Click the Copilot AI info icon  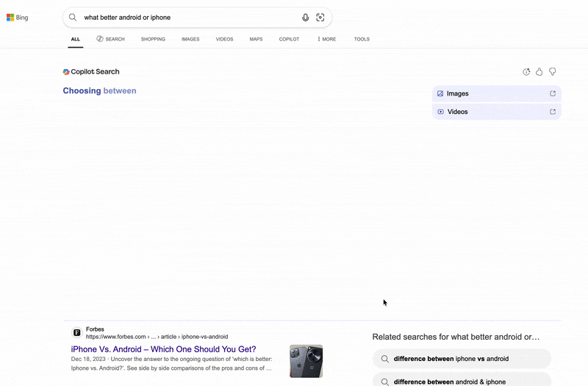coord(526,72)
